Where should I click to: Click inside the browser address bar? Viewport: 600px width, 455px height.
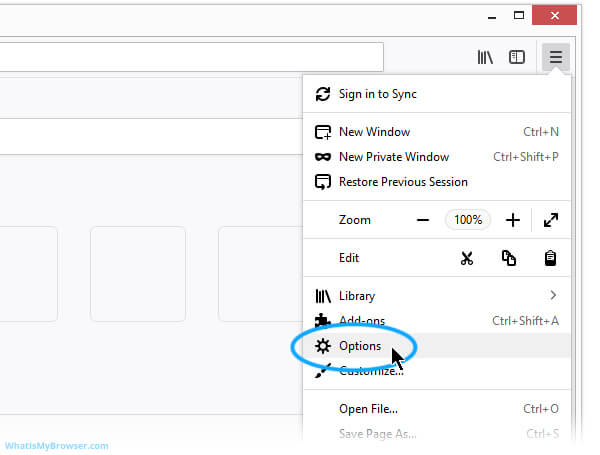coord(190,56)
